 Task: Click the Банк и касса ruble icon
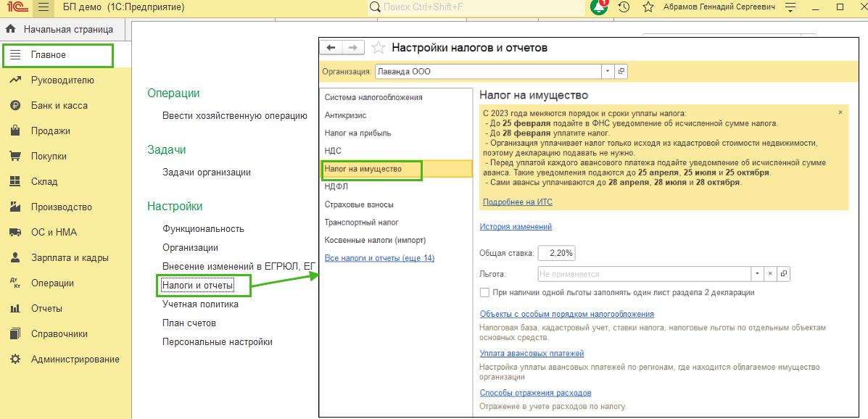tap(15, 105)
